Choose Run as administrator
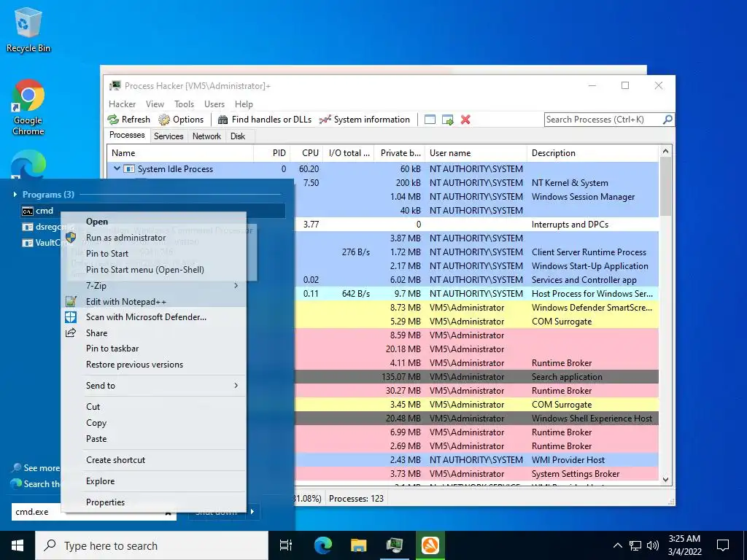The height and width of the screenshot is (560, 747). pyautogui.click(x=125, y=237)
